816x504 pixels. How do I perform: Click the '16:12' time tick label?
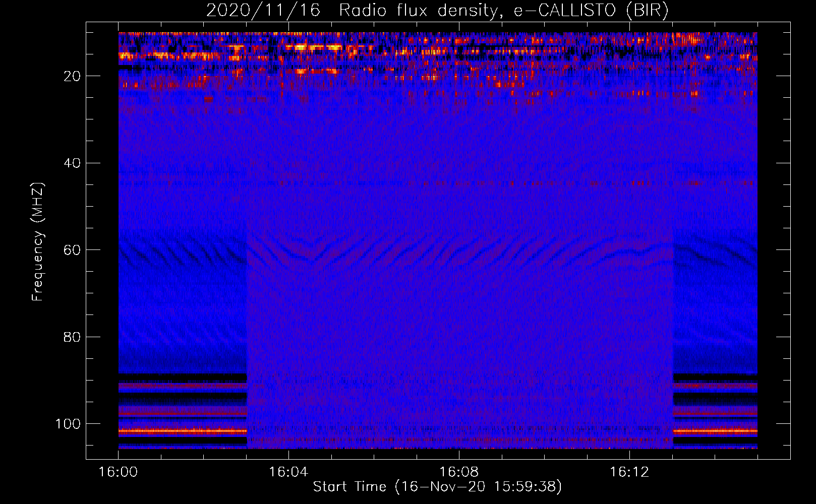(x=629, y=472)
